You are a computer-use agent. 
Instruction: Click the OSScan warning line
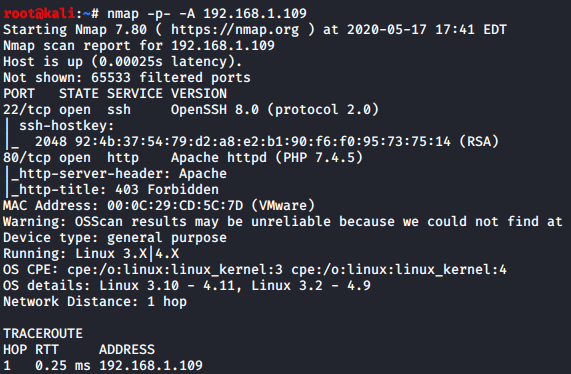(283, 222)
